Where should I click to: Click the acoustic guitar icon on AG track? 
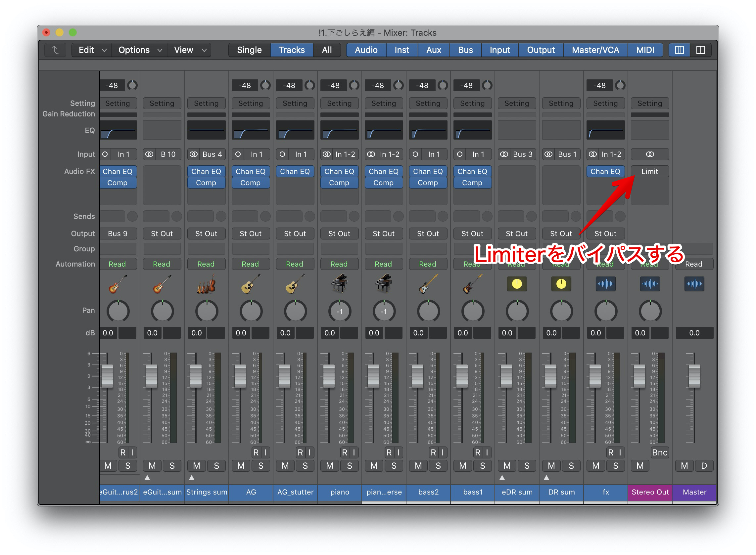click(251, 284)
